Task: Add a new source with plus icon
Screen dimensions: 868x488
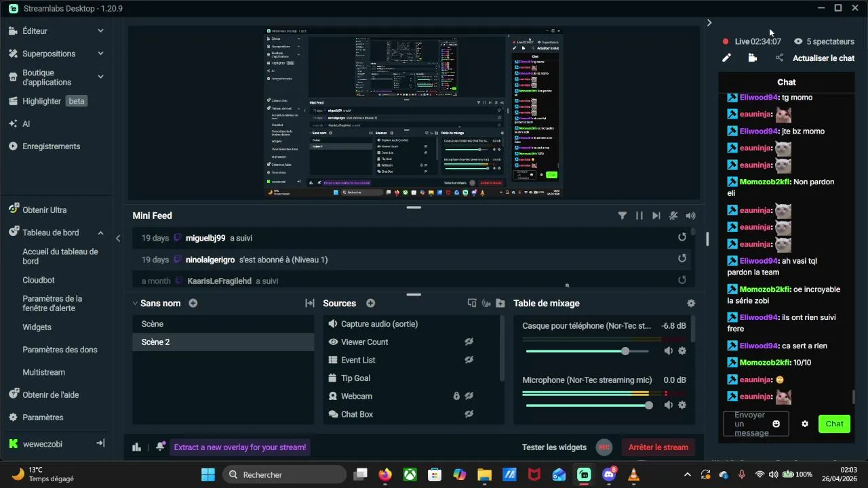Action: (370, 303)
